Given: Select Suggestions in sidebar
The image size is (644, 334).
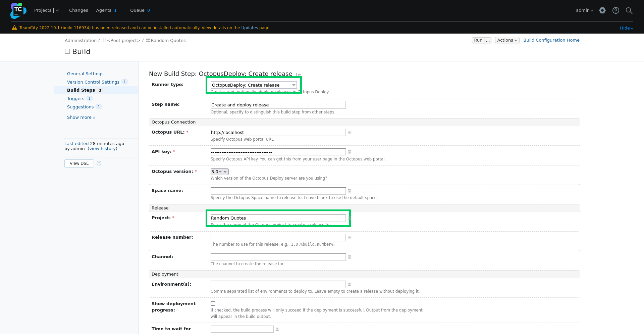Looking at the screenshot, I should point(80,107).
